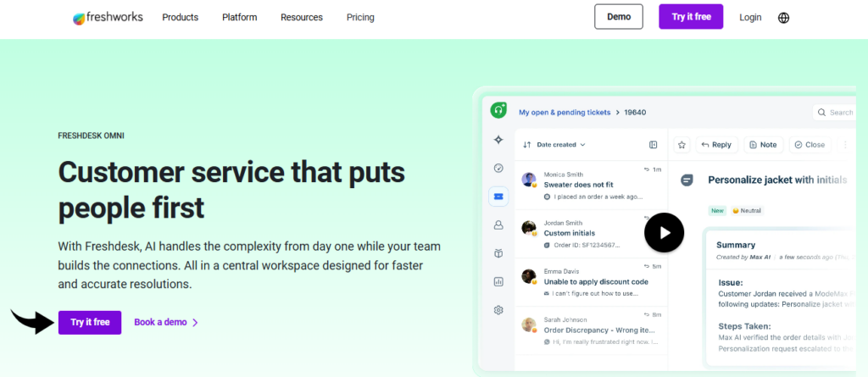The width and height of the screenshot is (868, 377).
Task: Click the Close ticket button
Action: click(x=810, y=145)
